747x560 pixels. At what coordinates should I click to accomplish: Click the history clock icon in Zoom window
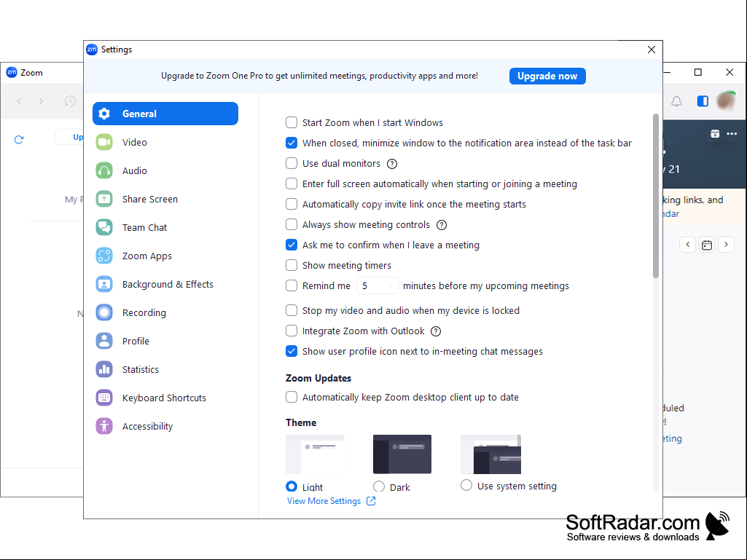[70, 101]
